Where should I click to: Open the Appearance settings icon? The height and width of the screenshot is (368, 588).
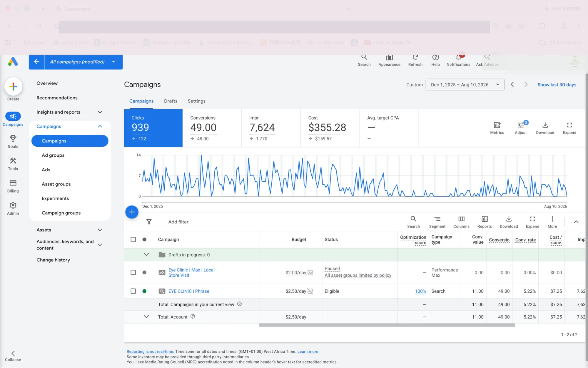coord(389,57)
